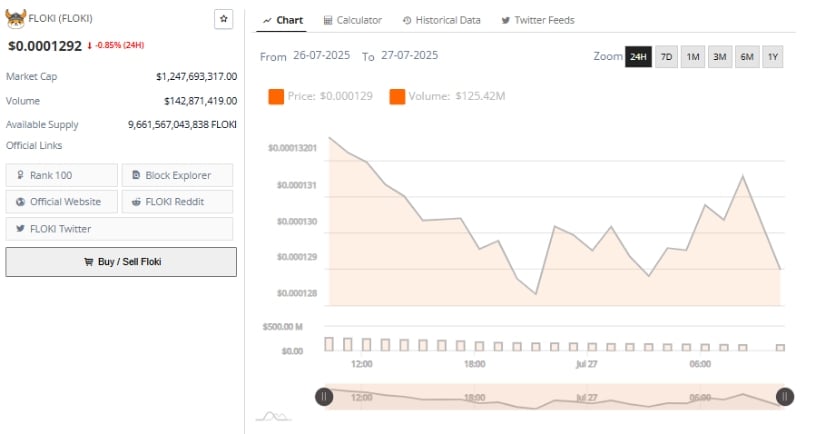
Task: Click the orange Price color swatch
Action: pyautogui.click(x=276, y=96)
